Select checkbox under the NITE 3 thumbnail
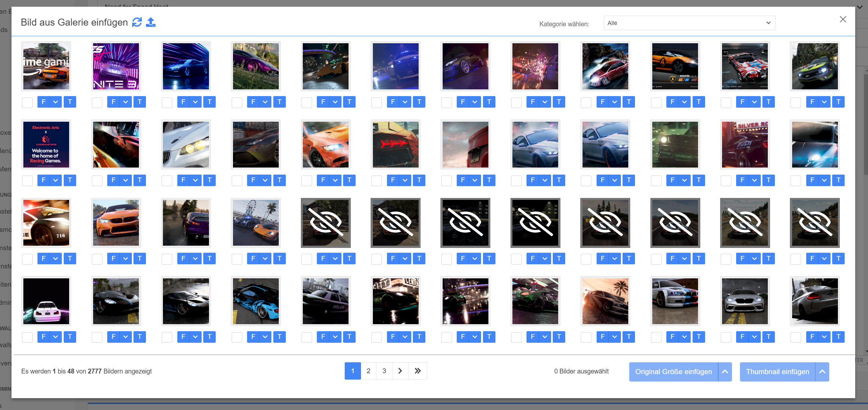Screen dimensions: 868x410 click(x=97, y=102)
